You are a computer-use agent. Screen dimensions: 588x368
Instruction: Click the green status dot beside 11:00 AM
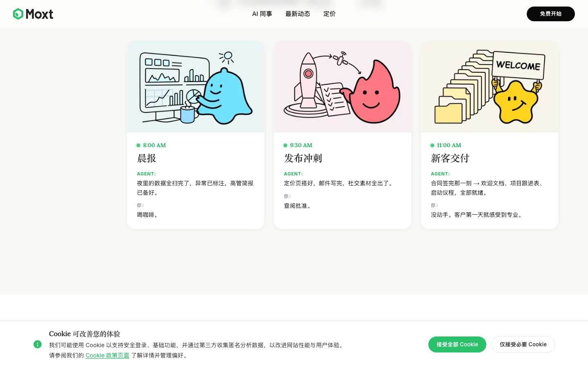[432, 145]
